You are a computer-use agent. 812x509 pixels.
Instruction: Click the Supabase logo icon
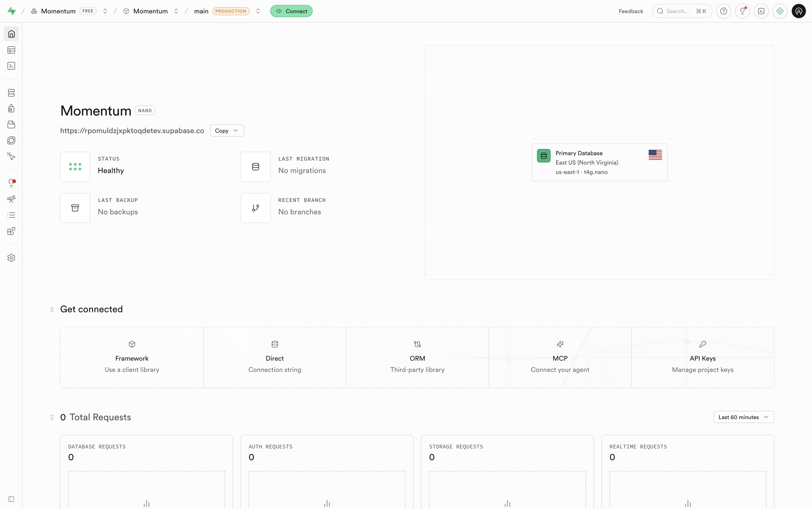12,11
